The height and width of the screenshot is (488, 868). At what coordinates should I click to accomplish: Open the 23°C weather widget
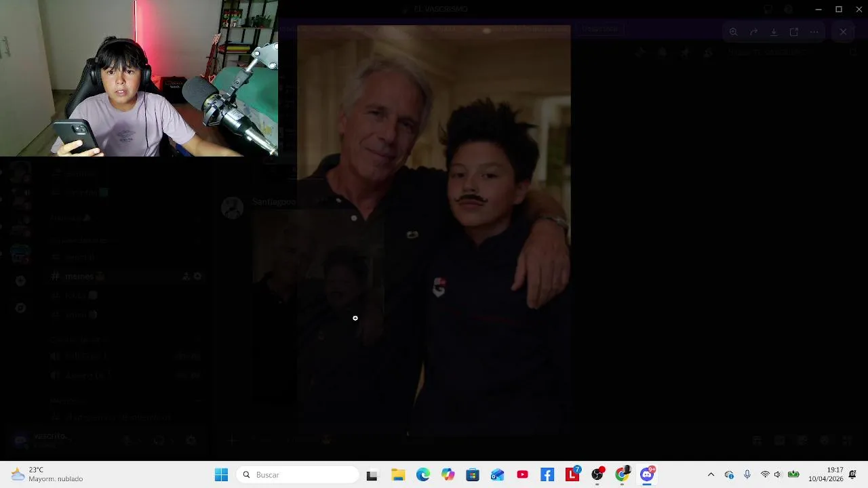(x=47, y=474)
